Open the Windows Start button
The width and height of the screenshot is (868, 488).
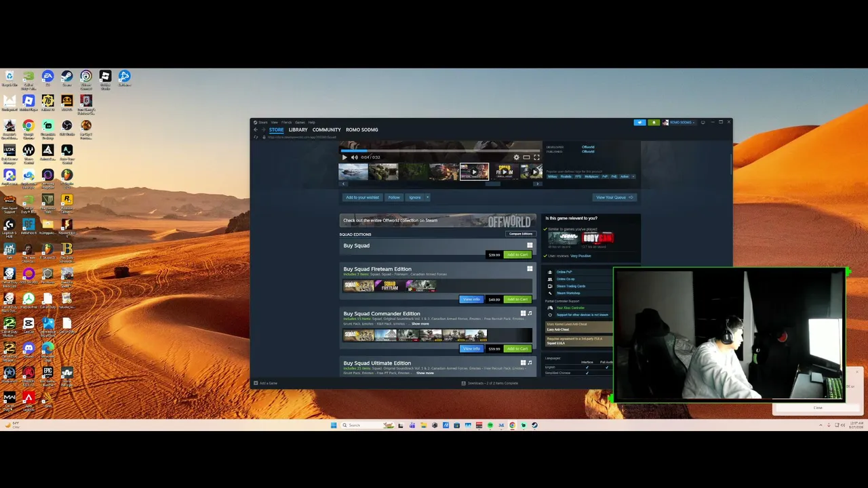coord(334,426)
